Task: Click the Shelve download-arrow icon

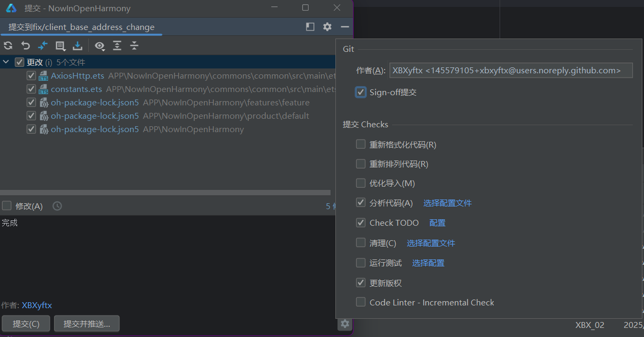Action: 78,46
